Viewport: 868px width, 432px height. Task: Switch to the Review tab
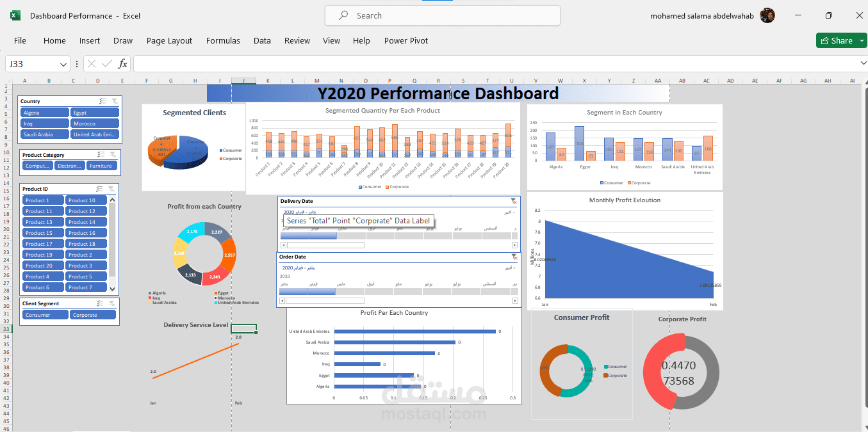(297, 41)
